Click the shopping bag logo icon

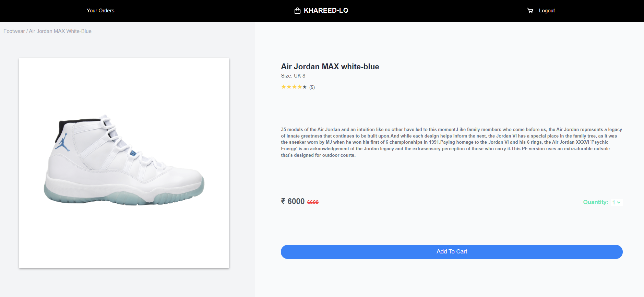tap(297, 11)
